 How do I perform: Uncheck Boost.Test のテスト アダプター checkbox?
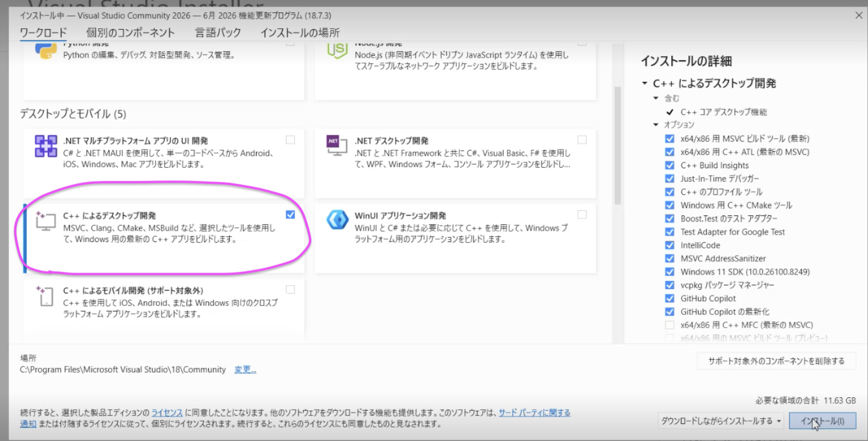tap(669, 218)
